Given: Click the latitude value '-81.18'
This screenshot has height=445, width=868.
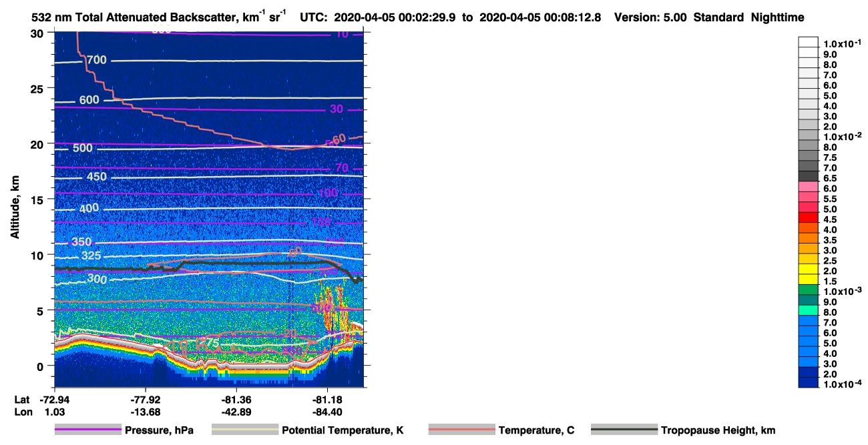Looking at the screenshot, I should tap(328, 400).
